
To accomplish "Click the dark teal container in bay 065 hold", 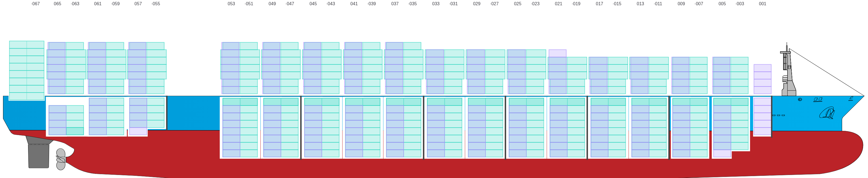I will (75, 131).
